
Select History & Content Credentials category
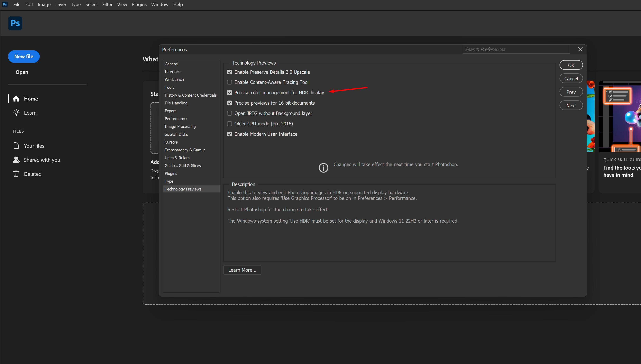coord(191,95)
